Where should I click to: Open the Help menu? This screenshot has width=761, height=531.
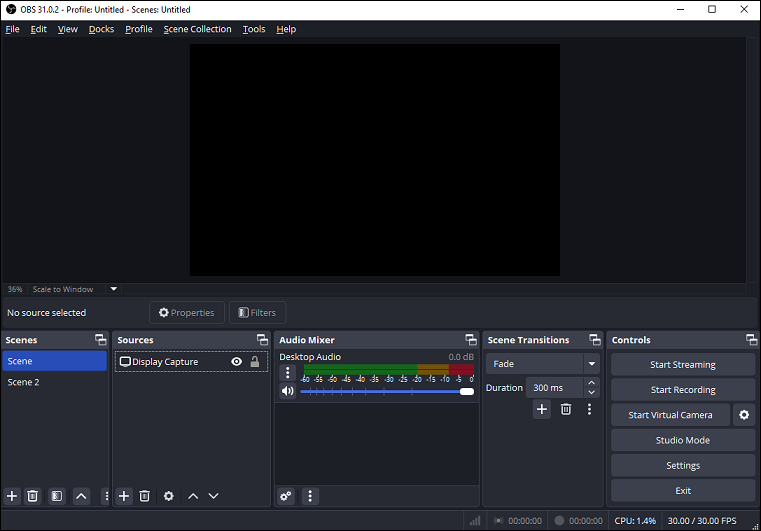click(286, 29)
